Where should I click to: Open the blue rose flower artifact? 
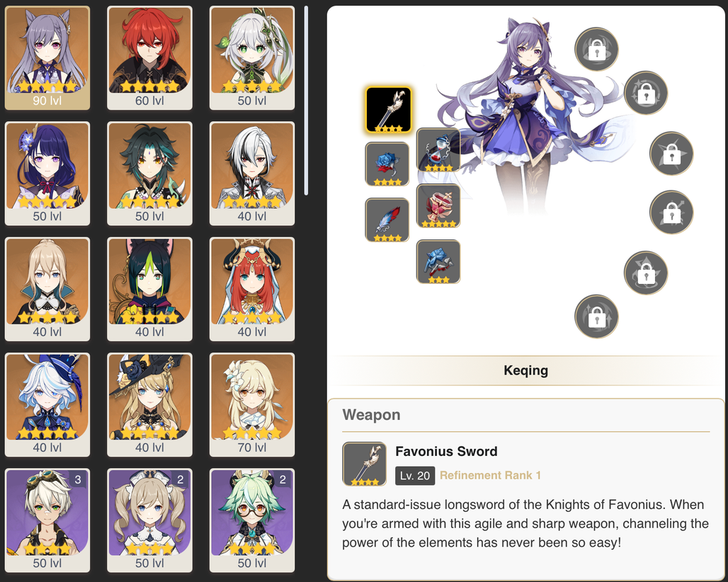coord(387,164)
